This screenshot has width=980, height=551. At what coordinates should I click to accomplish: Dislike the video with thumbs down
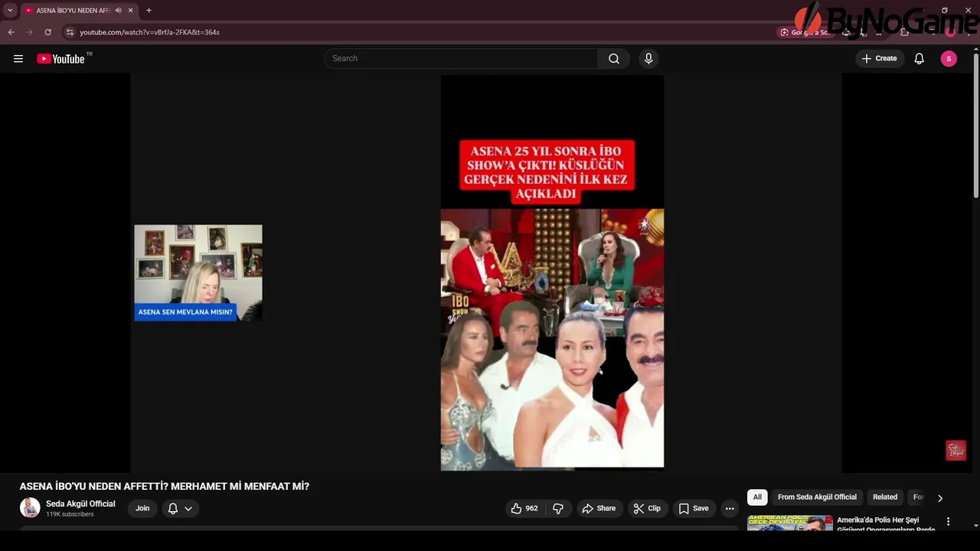click(x=558, y=508)
